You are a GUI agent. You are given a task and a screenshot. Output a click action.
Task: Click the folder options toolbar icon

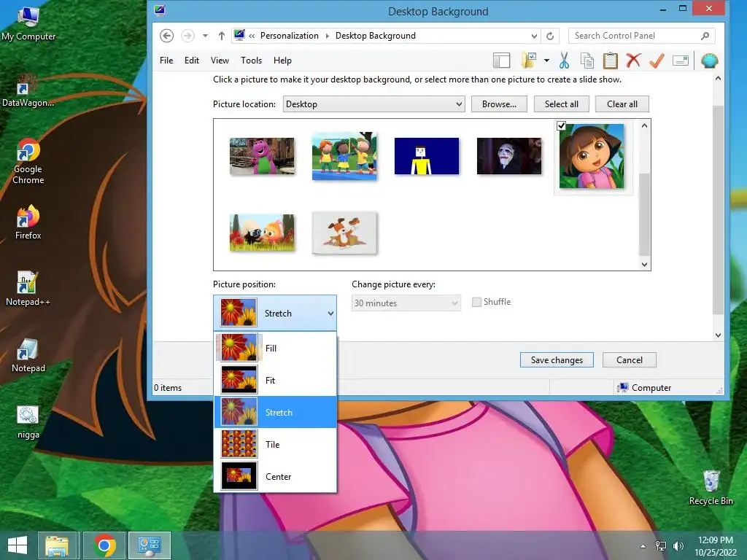pos(529,61)
